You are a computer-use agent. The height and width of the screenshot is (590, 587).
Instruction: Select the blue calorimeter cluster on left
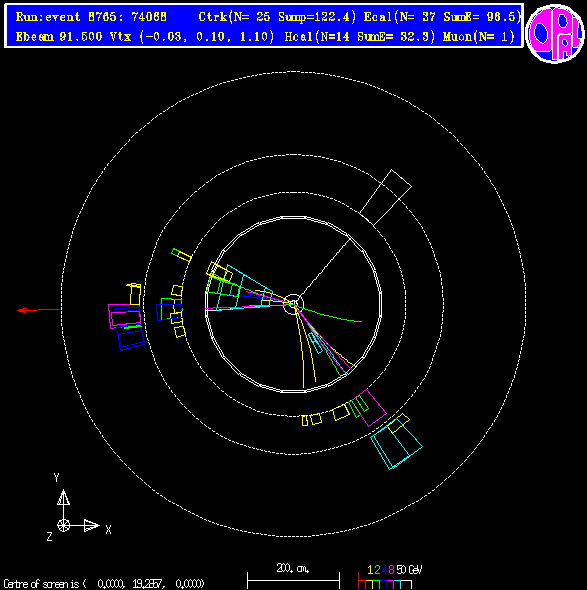131,338
